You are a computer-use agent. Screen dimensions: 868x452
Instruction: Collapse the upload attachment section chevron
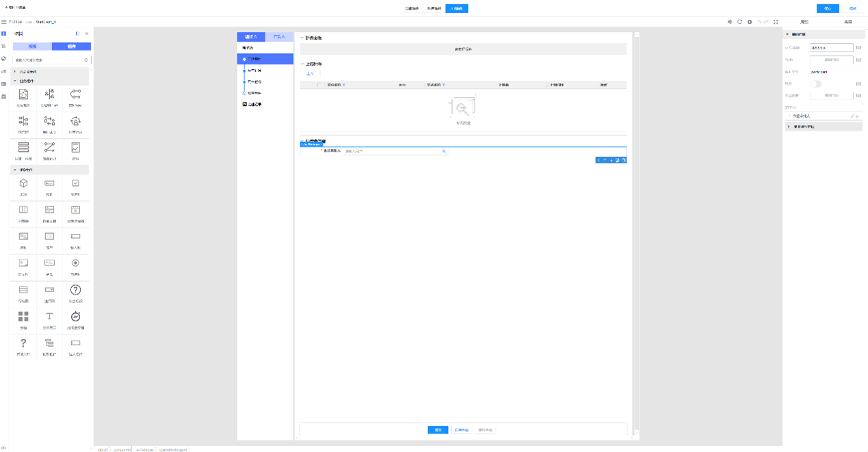pyautogui.click(x=302, y=64)
